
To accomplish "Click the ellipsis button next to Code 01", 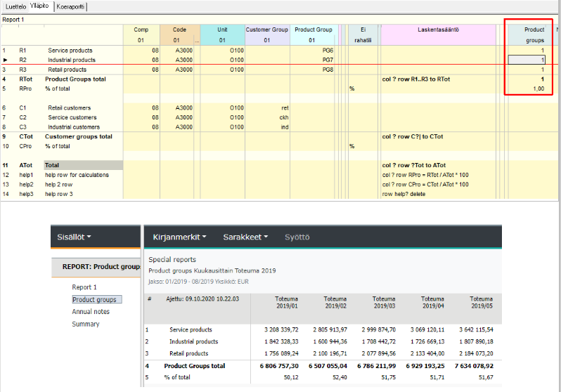I will click(x=196, y=41).
